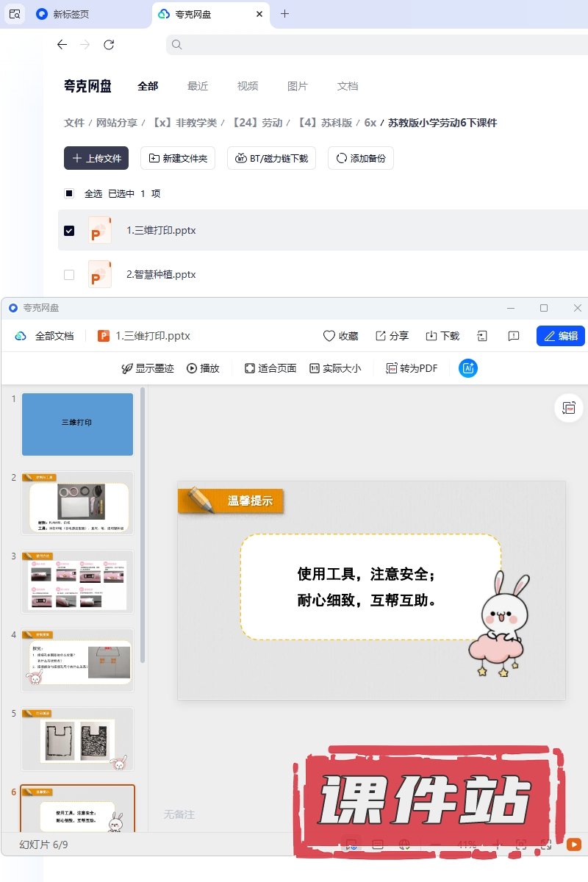This screenshot has width=588, height=882.
Task: Switch to the 视频 tab
Action: tap(248, 86)
